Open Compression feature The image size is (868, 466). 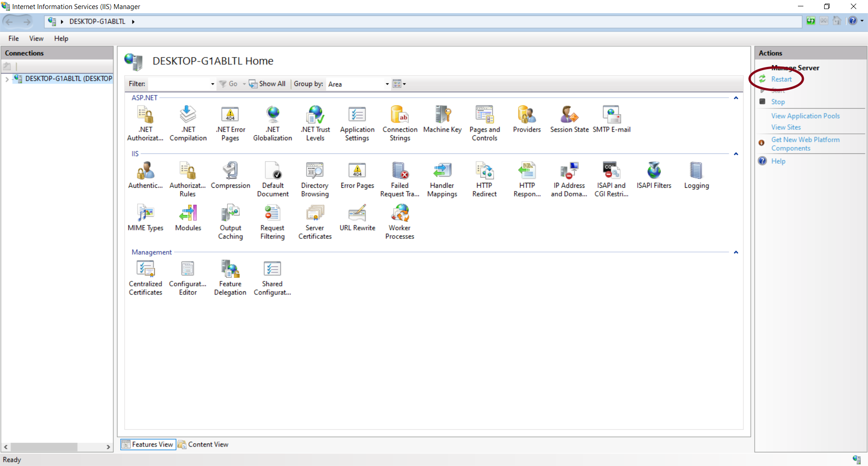click(x=230, y=176)
